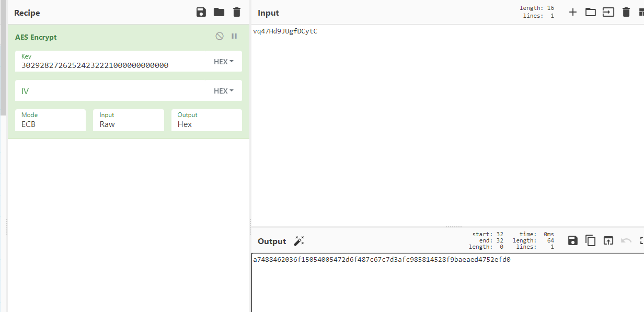Screen dimensions: 644x312
Task: Open the Output Hex selector
Action: click(x=206, y=120)
